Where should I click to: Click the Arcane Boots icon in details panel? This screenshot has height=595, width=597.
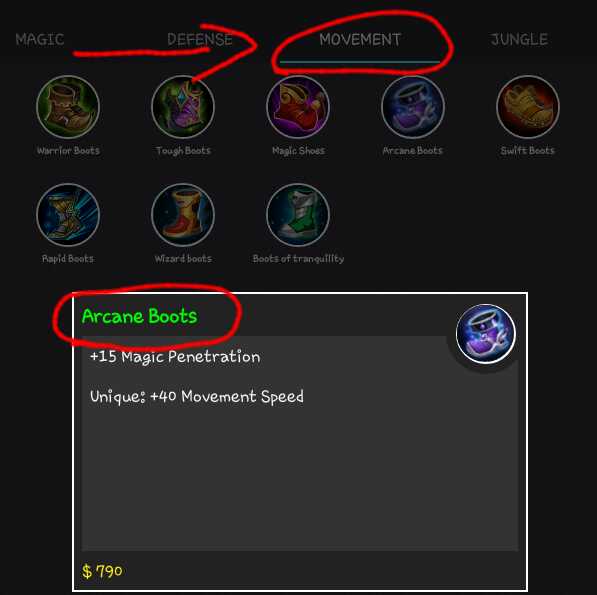click(486, 334)
